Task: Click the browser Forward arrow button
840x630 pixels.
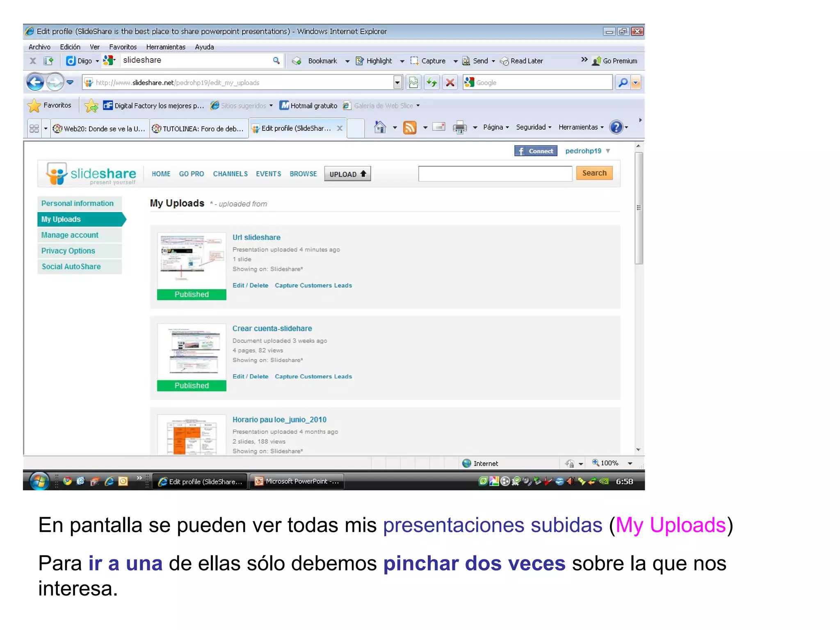Action: (x=55, y=82)
